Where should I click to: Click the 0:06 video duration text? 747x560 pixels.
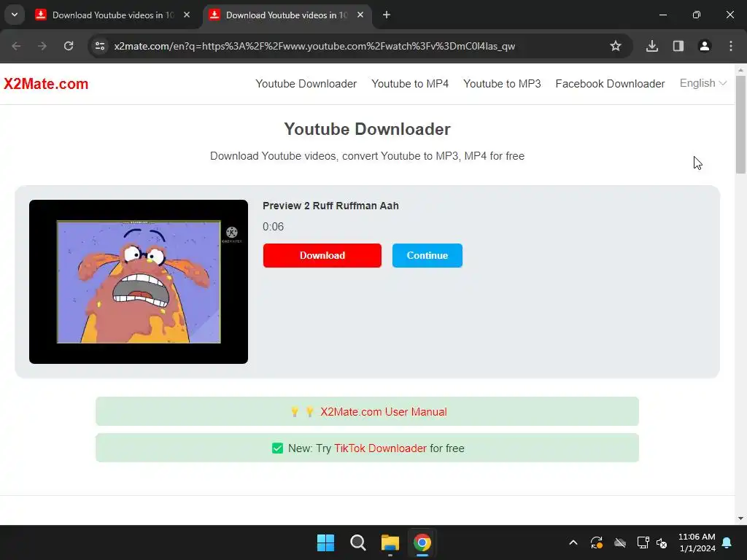click(273, 227)
